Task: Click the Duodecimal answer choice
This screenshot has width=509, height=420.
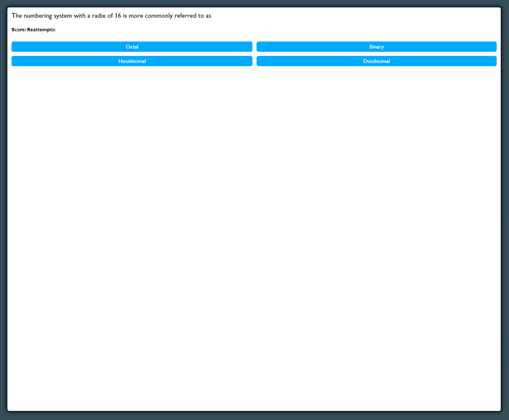Action: pyautogui.click(x=376, y=61)
